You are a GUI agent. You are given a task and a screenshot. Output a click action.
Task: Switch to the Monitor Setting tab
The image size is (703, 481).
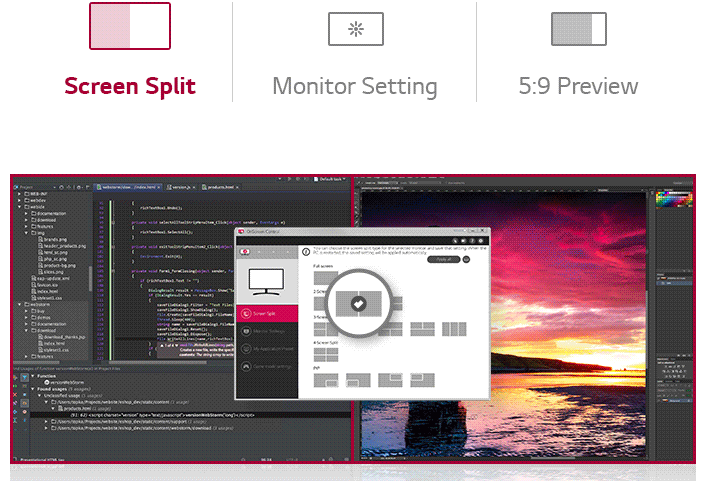pos(355,86)
